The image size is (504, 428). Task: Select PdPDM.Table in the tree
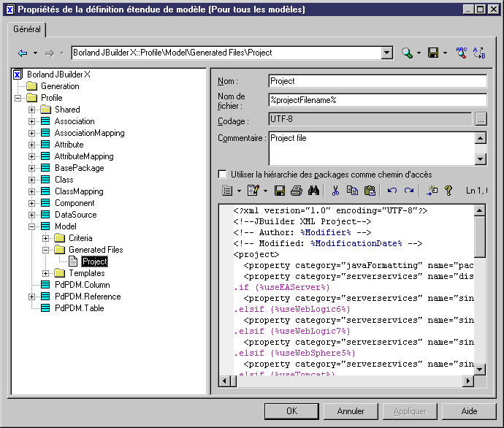[79, 308]
